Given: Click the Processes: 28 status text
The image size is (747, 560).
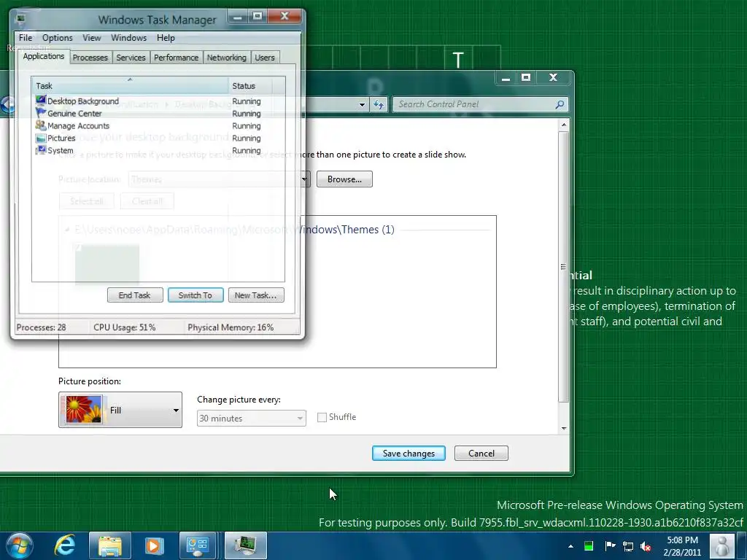Looking at the screenshot, I should coord(42,327).
